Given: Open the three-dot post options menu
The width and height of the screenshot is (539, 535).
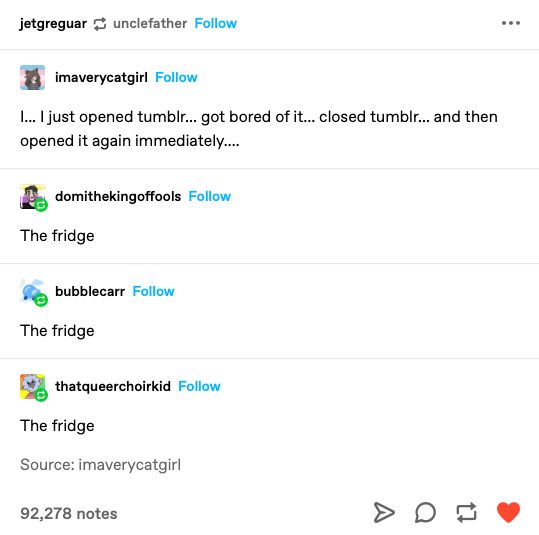Looking at the screenshot, I should (510, 23).
